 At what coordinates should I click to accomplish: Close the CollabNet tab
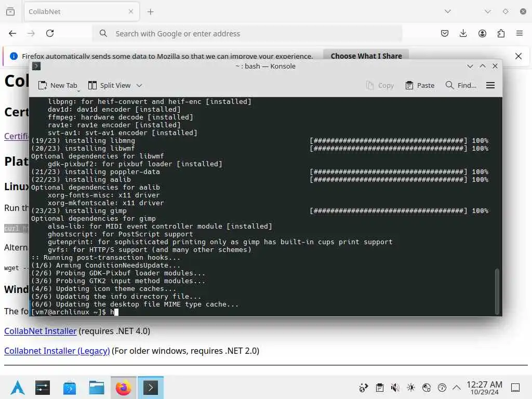coord(131,11)
